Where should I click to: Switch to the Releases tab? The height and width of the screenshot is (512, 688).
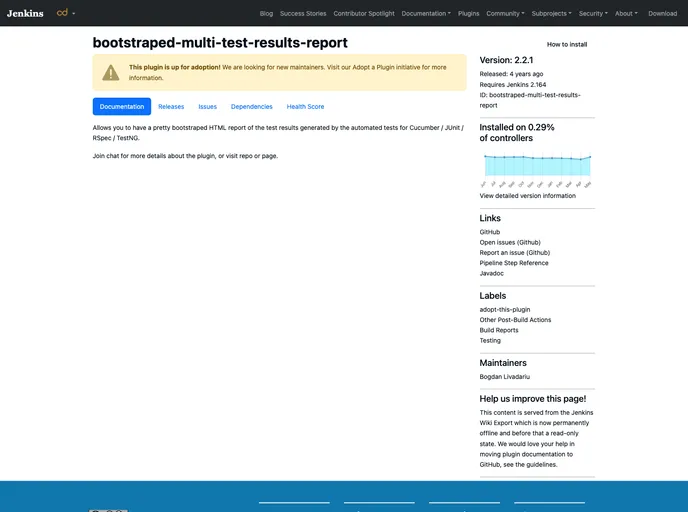tap(171, 107)
